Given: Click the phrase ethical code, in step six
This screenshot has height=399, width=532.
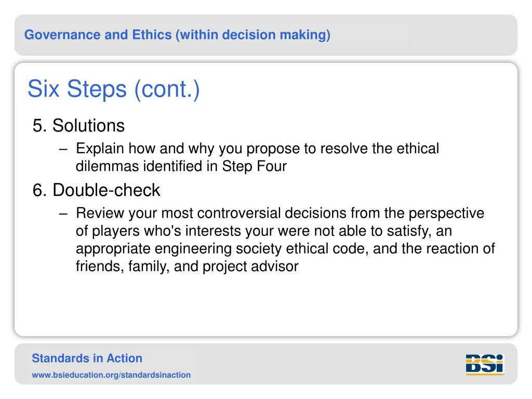Looking at the screenshot, I should coord(327,249).
